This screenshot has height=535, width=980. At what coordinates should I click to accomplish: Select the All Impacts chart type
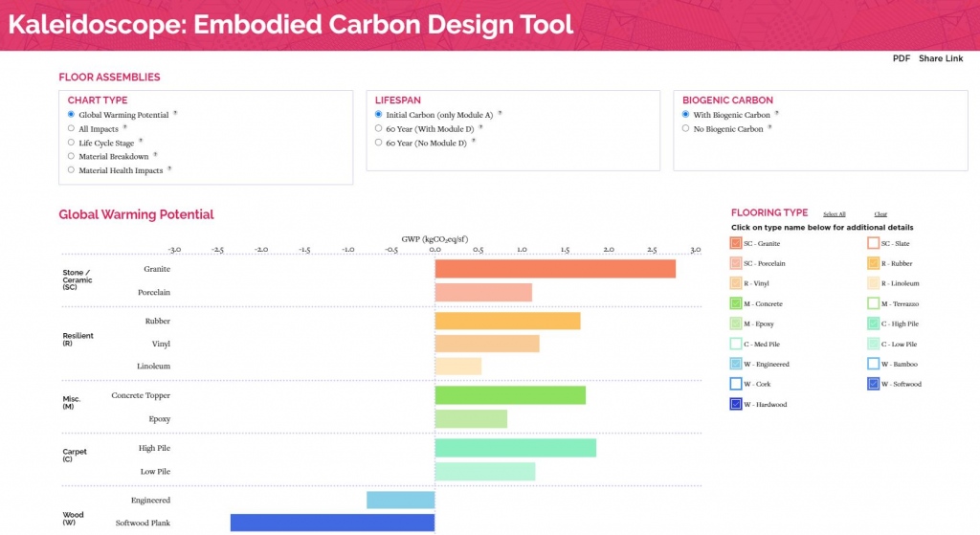71,128
